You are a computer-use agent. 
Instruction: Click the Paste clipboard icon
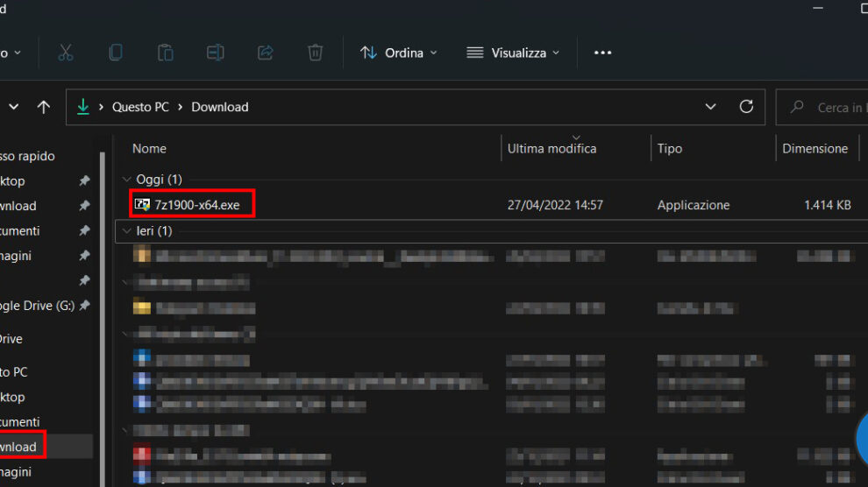(x=165, y=53)
